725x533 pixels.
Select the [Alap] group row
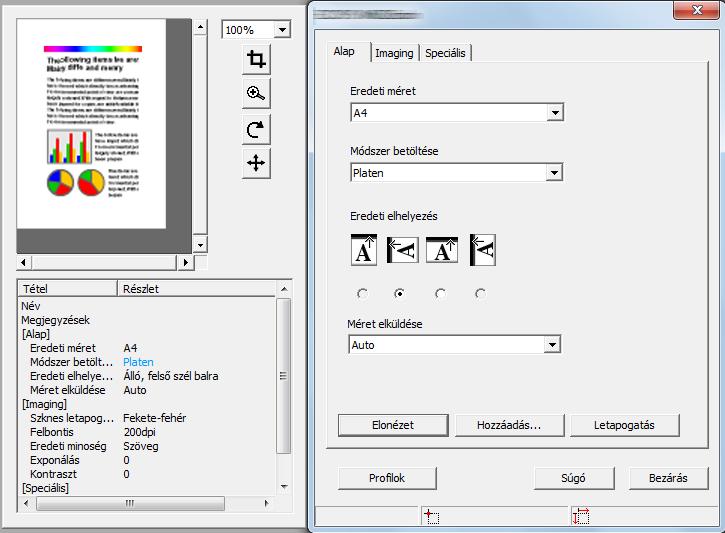click(x=147, y=334)
